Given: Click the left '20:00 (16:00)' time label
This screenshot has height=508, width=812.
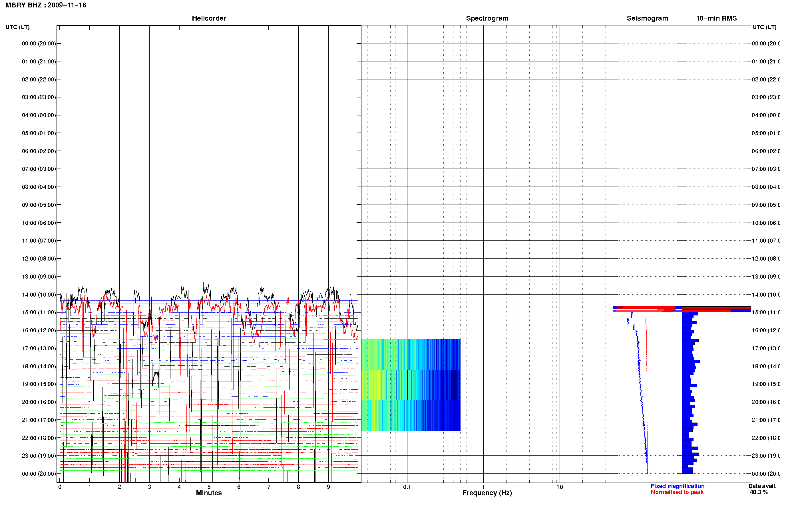Looking at the screenshot, I should (39, 402).
